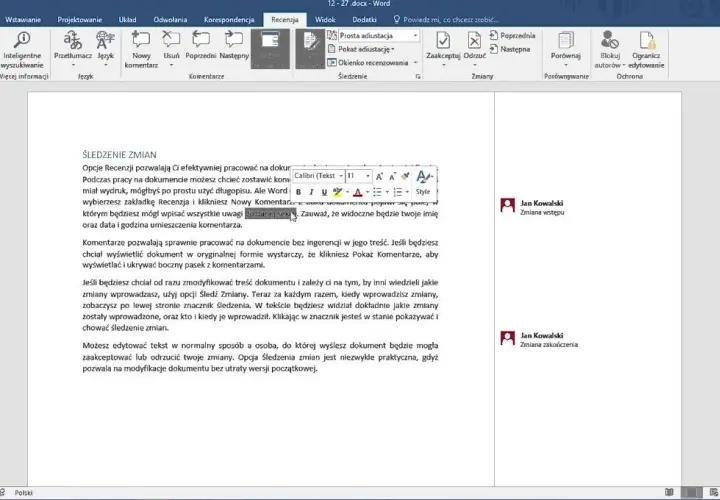
Task: Click Blokuj autorów icon
Action: 610,40
